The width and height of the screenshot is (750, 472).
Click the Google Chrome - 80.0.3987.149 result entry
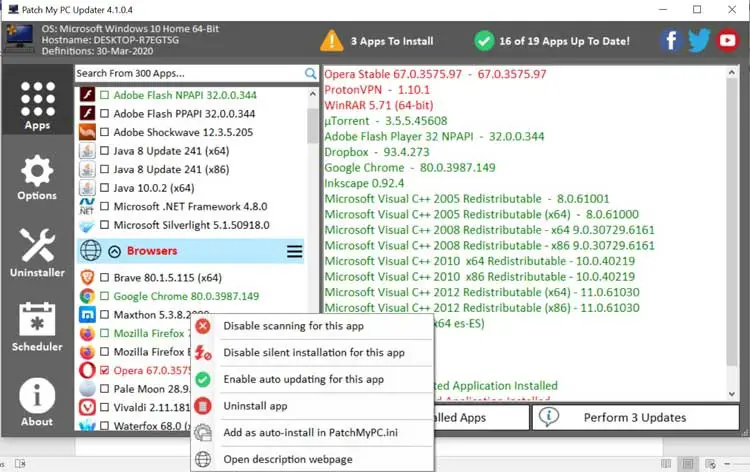(x=410, y=168)
